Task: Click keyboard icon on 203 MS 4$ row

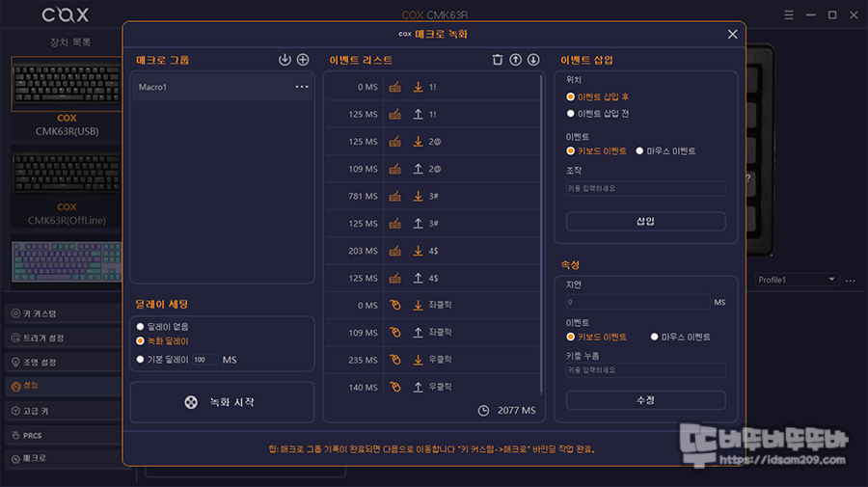Action: coord(394,251)
